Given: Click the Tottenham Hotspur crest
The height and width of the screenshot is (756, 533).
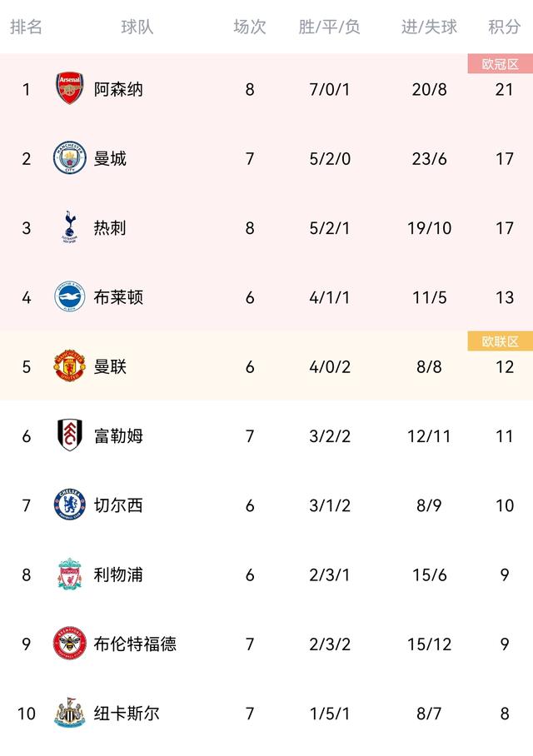Looking at the screenshot, I should tap(70, 227).
